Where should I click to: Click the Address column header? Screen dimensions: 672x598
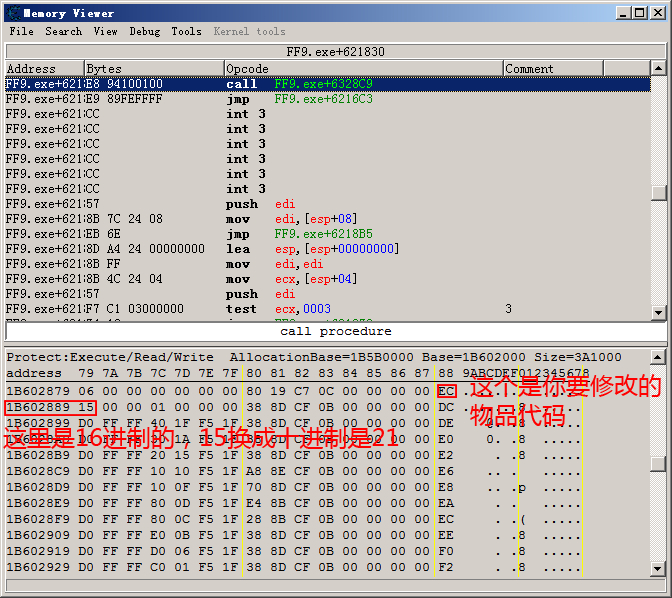tap(45, 68)
